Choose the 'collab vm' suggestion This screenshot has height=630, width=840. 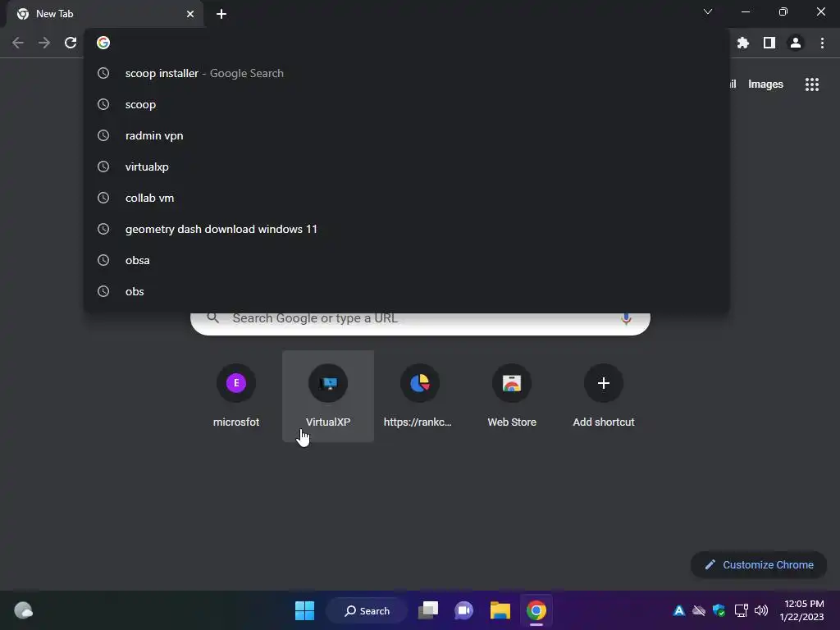tap(407, 198)
